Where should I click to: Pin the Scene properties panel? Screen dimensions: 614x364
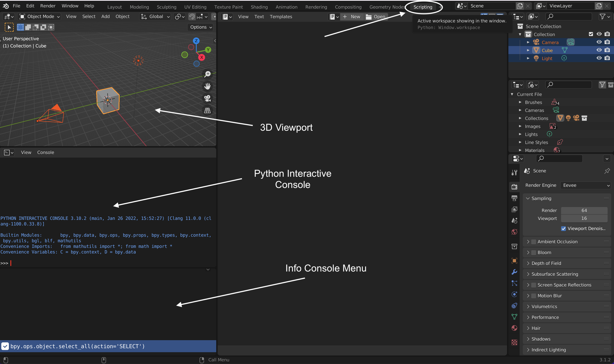[607, 171]
